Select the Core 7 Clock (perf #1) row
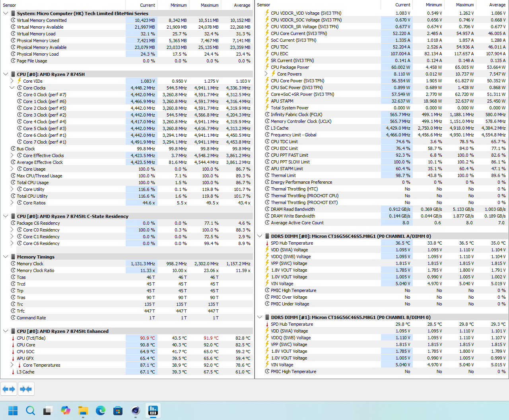The height and width of the screenshot is (420, 509). (x=126, y=142)
